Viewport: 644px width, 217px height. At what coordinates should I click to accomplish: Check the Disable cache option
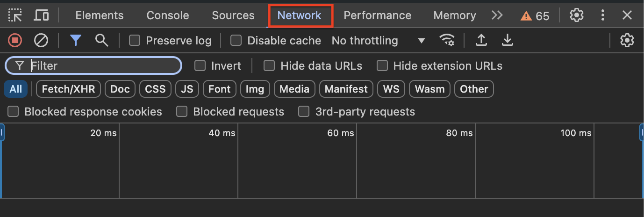236,41
